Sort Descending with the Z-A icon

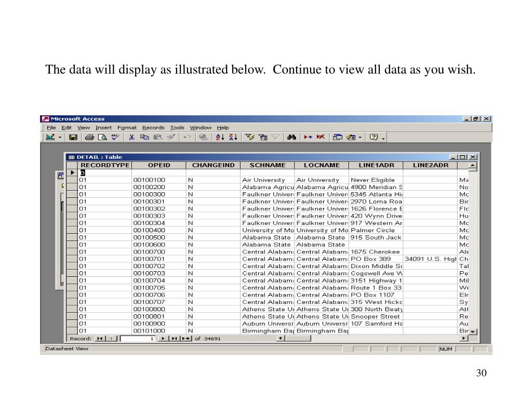233,137
